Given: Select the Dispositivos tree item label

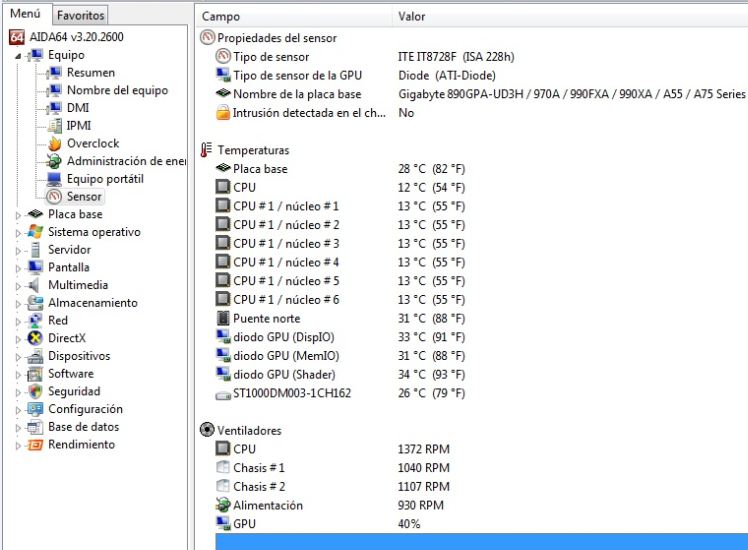Looking at the screenshot, I should 79,356.
